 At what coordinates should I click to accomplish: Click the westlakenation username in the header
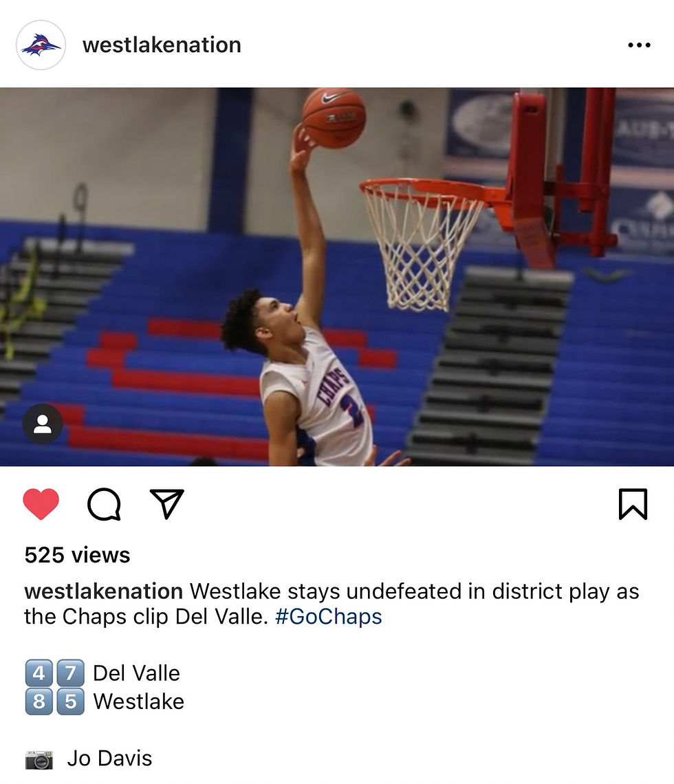(x=162, y=45)
